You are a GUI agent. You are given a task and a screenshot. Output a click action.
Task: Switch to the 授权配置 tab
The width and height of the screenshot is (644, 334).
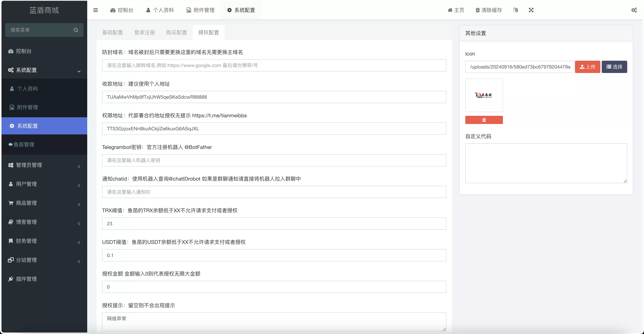pos(209,32)
